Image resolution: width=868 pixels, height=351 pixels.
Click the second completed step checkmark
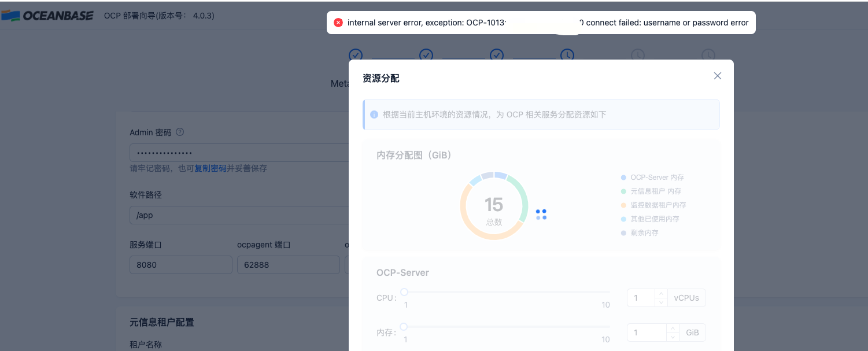pyautogui.click(x=426, y=55)
